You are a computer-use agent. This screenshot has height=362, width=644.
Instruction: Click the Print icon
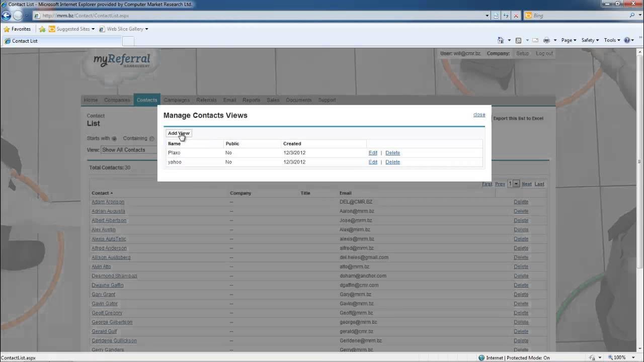[x=546, y=40]
